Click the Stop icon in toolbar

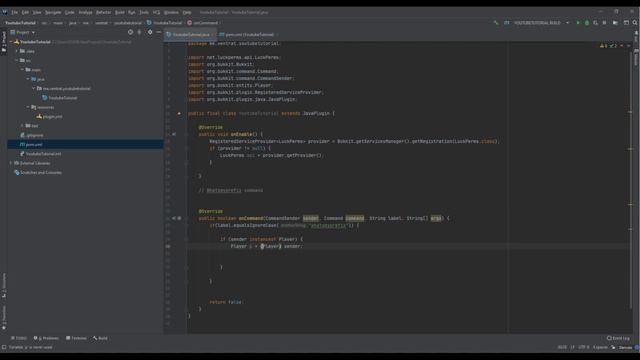click(x=604, y=23)
